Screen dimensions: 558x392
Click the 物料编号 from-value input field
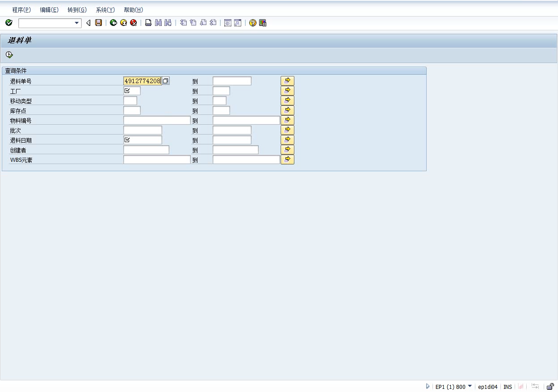157,120
